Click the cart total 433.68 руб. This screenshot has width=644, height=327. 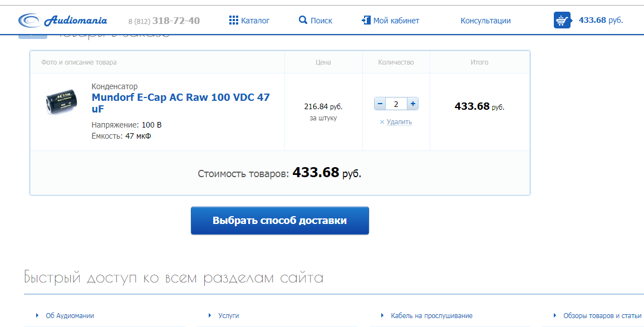pos(601,19)
